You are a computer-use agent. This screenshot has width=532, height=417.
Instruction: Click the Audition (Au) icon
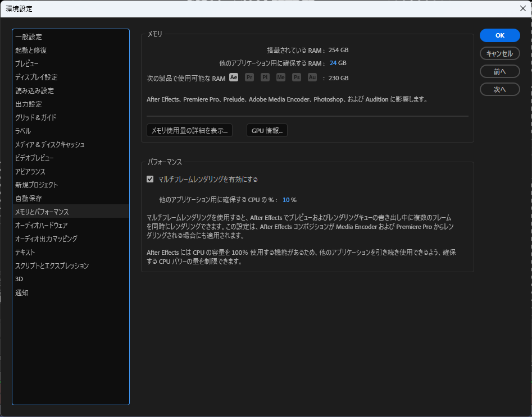click(312, 77)
